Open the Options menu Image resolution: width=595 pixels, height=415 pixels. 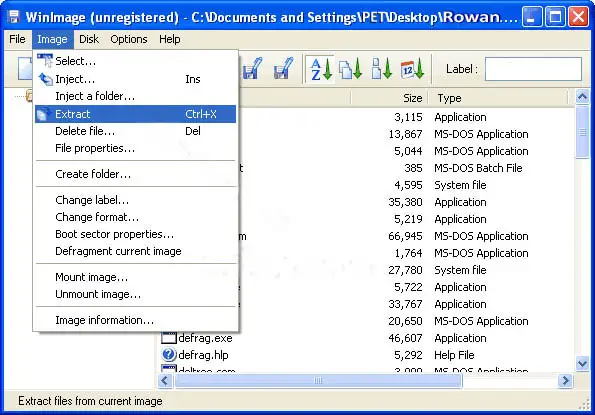(129, 39)
